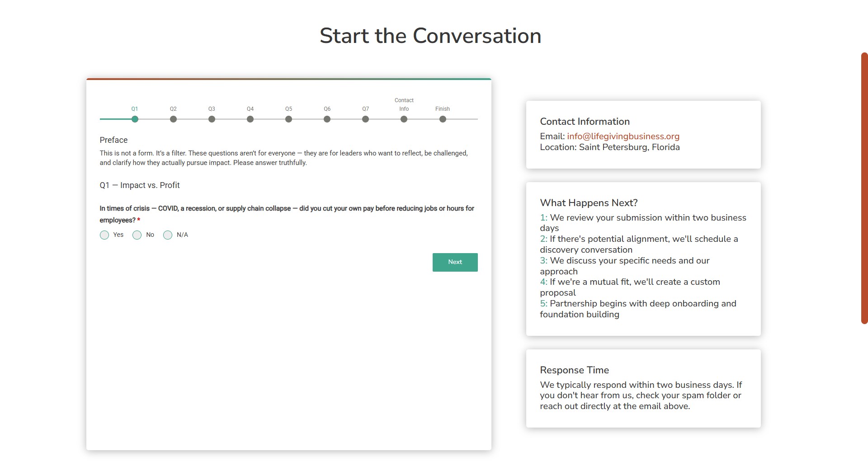Open the Contact Info step dot
This screenshot has height=466, width=868.
[x=404, y=119]
